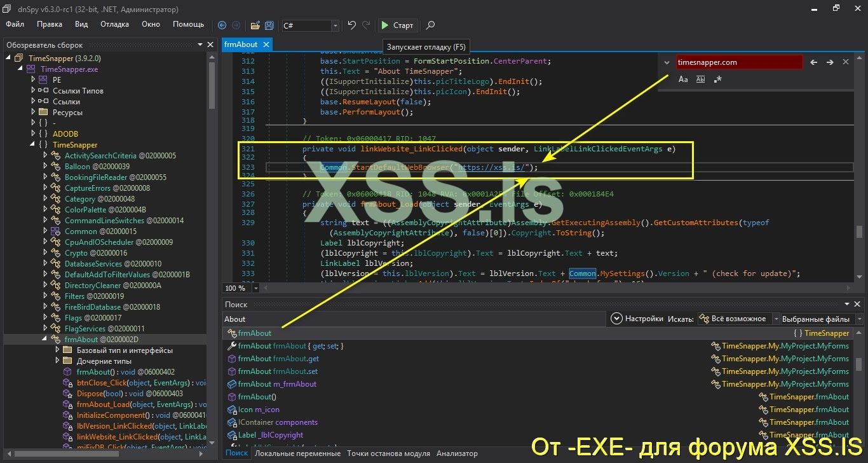Image resolution: width=868 pixels, height=463 pixels.
Task: Go to previous match with the left arrow icon
Action: pos(813,62)
